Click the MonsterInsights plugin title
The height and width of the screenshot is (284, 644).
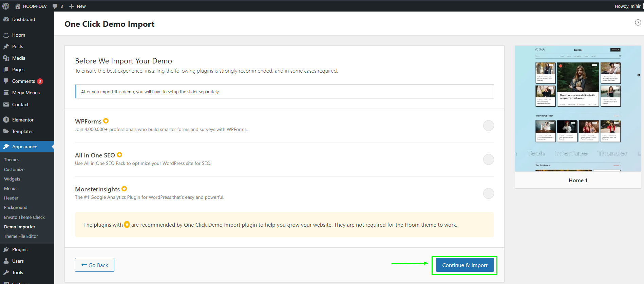(97, 189)
